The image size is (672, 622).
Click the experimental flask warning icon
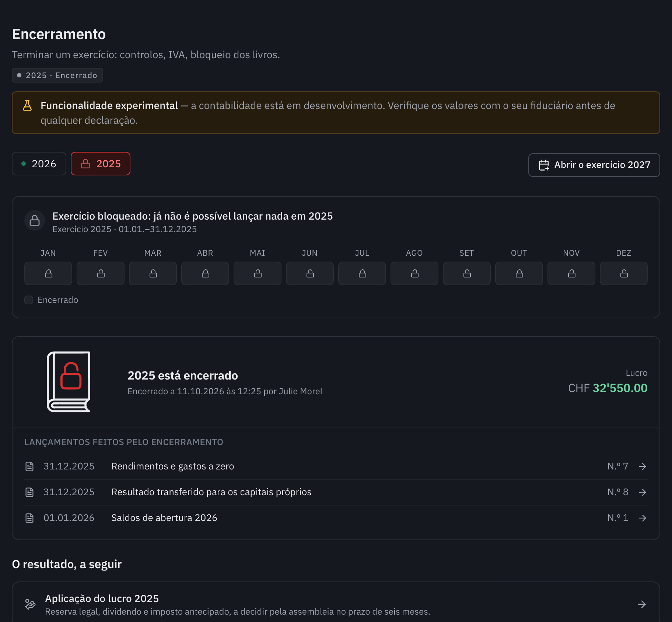(27, 105)
